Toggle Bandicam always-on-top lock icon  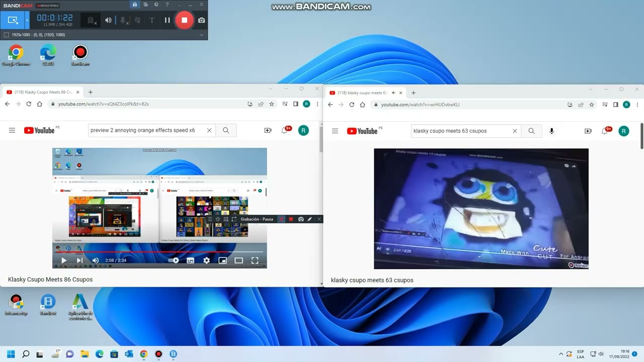[x=135, y=5]
